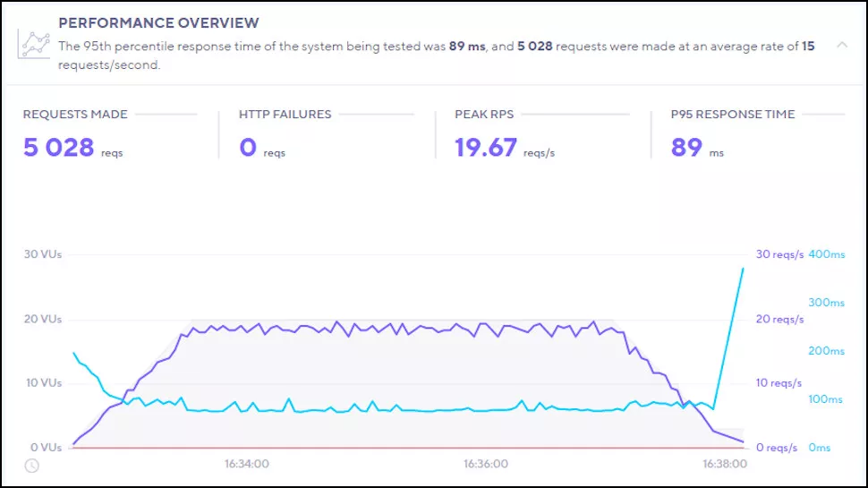Viewport: 868px width, 488px height.
Task: Click the 0 VUs axis label
Action: 46,448
